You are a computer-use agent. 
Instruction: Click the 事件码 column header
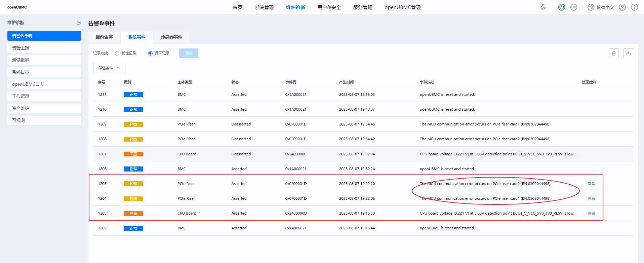[x=291, y=82]
